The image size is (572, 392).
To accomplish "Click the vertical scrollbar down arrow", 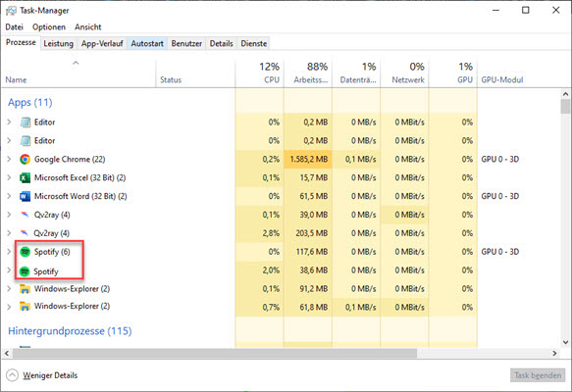I will [x=565, y=342].
